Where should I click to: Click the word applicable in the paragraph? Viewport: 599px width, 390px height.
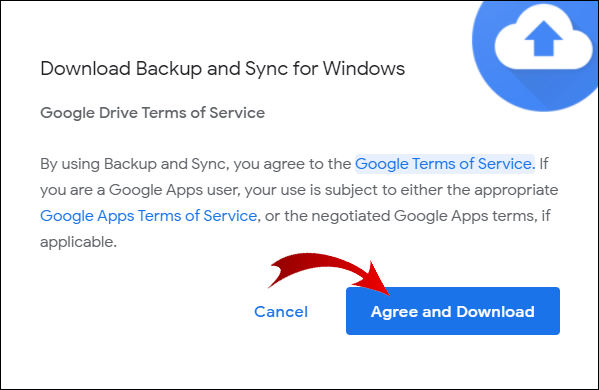pyautogui.click(x=77, y=242)
